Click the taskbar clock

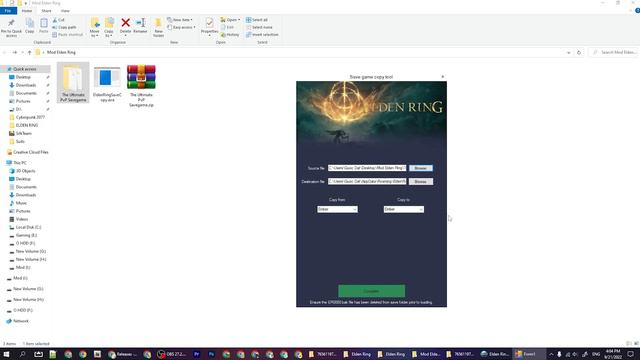point(613,354)
